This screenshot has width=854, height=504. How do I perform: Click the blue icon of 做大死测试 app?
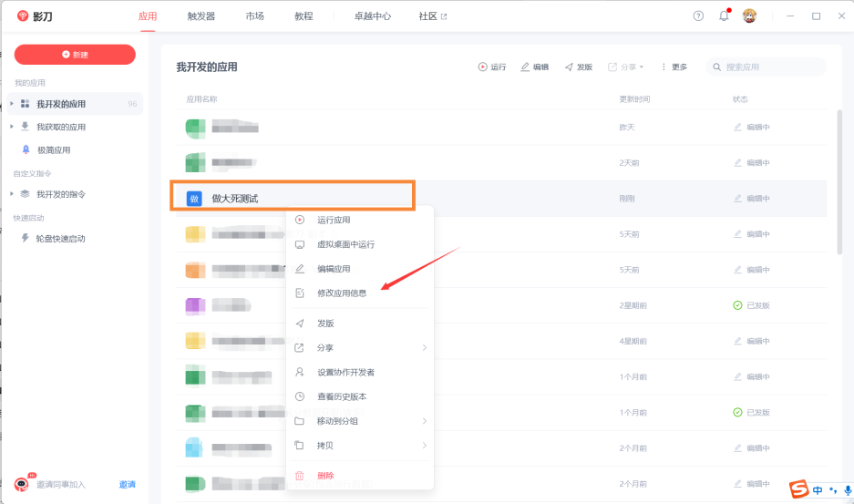[193, 198]
